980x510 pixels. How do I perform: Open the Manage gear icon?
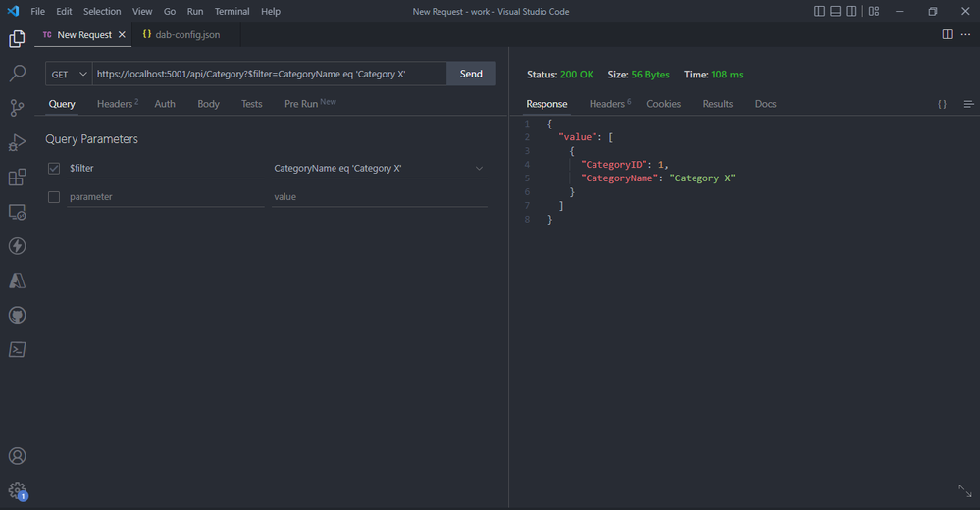click(17, 490)
